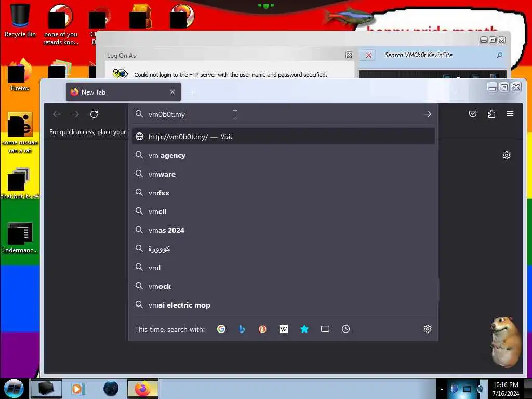Open Recycle Bin desktop icon

click(x=20, y=20)
